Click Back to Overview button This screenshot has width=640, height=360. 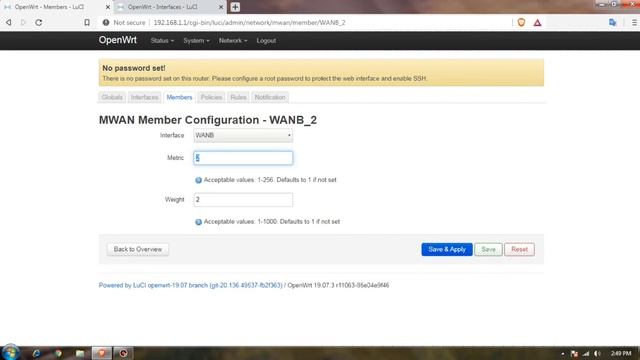(x=138, y=249)
